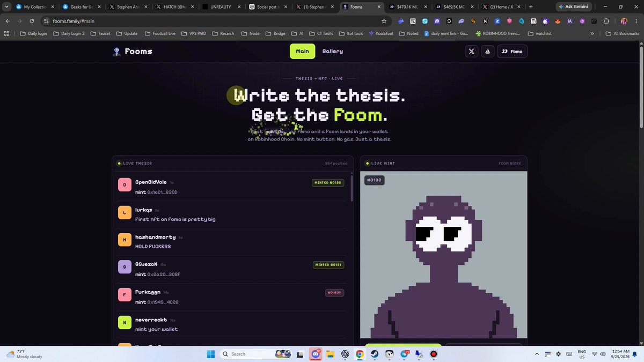Click the taskbar Search box
Screen dimensions: 644x362
[257, 354]
